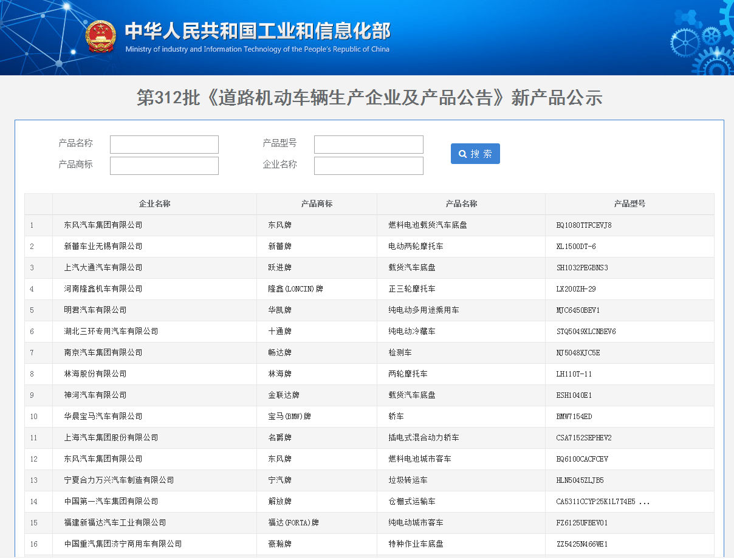Select cell 明君汽车有限公司

(95, 310)
